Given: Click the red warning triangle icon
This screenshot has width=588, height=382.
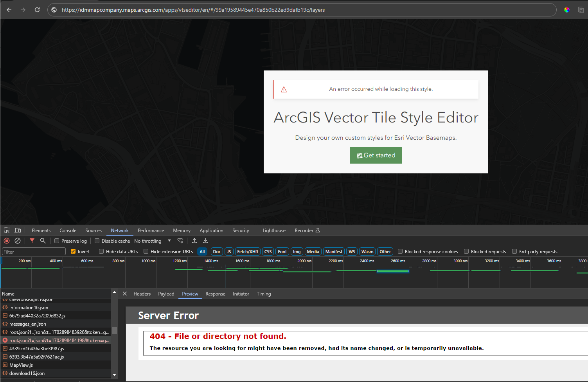Looking at the screenshot, I should (284, 90).
